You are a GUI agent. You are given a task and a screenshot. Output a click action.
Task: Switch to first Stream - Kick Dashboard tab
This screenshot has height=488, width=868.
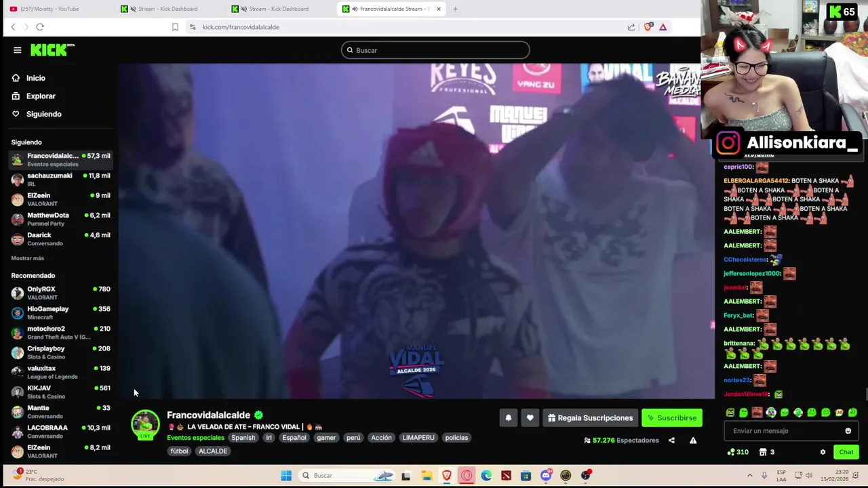coord(167,9)
